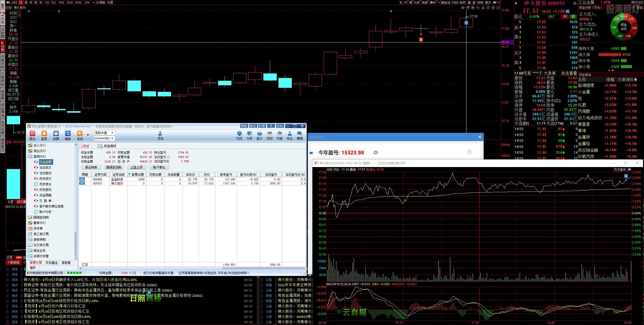Switch to the 开放基金 bottom tab
This screenshot has width=644, height=325.
[x=52, y=263]
